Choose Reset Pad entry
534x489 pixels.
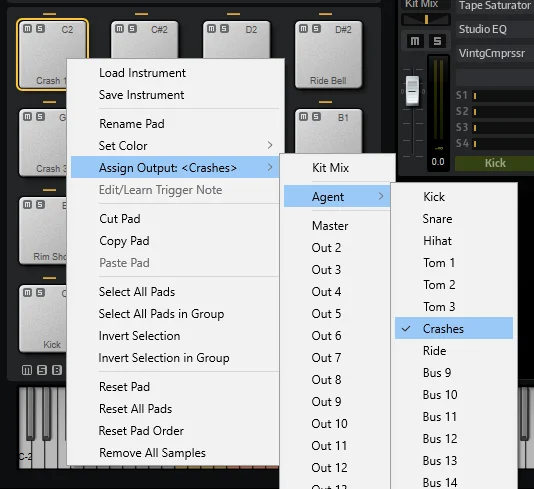[x=175, y=387]
